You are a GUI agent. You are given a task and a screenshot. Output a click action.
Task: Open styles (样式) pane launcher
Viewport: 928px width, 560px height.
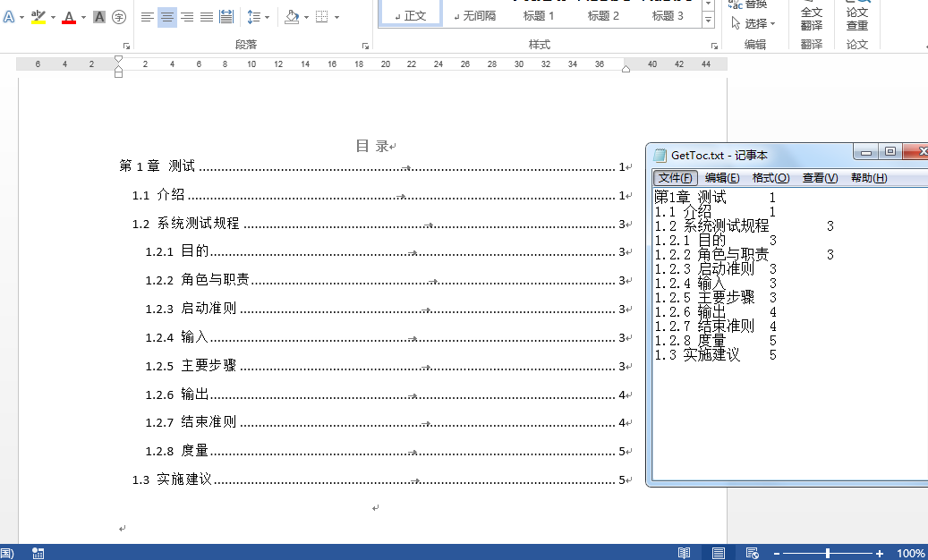[x=714, y=46]
